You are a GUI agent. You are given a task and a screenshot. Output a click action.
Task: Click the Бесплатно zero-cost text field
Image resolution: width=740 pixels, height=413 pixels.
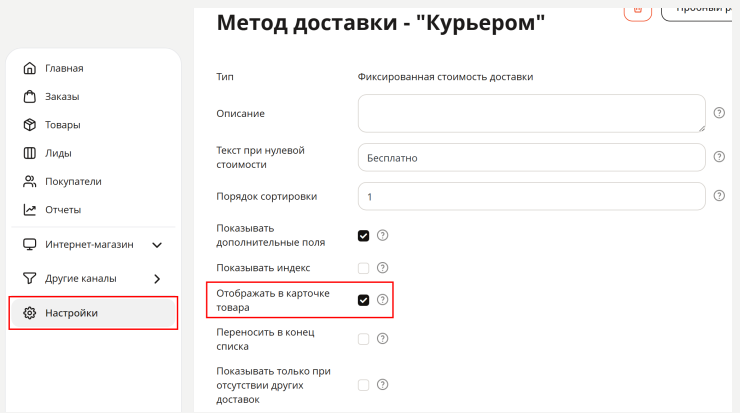[531, 158]
